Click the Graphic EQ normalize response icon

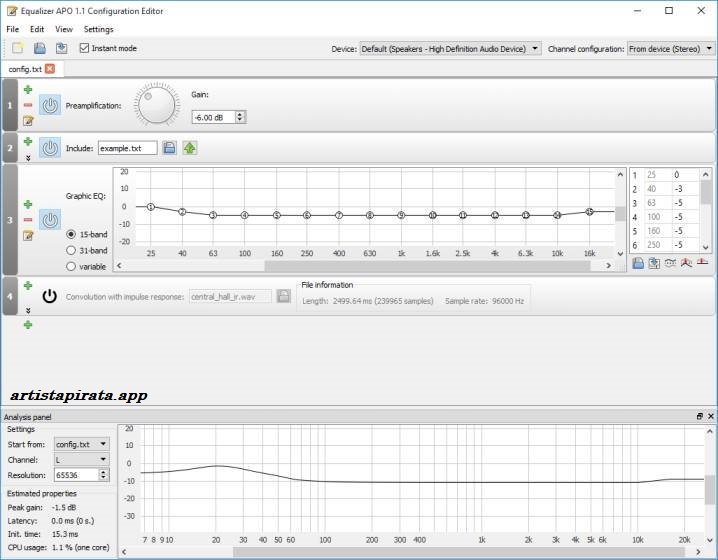coord(686,263)
